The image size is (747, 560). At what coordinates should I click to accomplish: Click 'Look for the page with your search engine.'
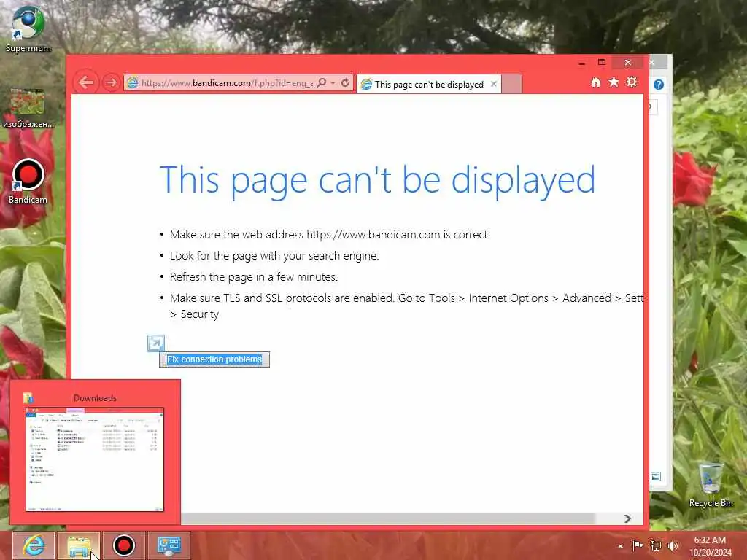pos(274,256)
